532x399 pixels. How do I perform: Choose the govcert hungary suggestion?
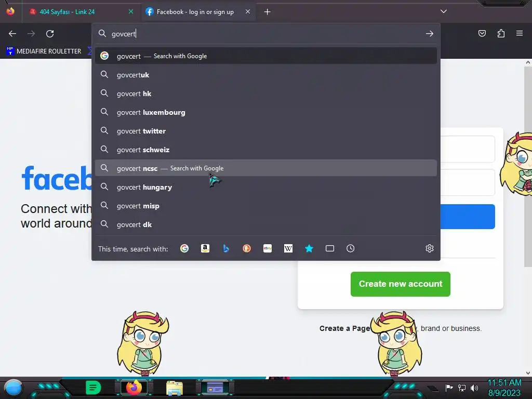coord(266,187)
